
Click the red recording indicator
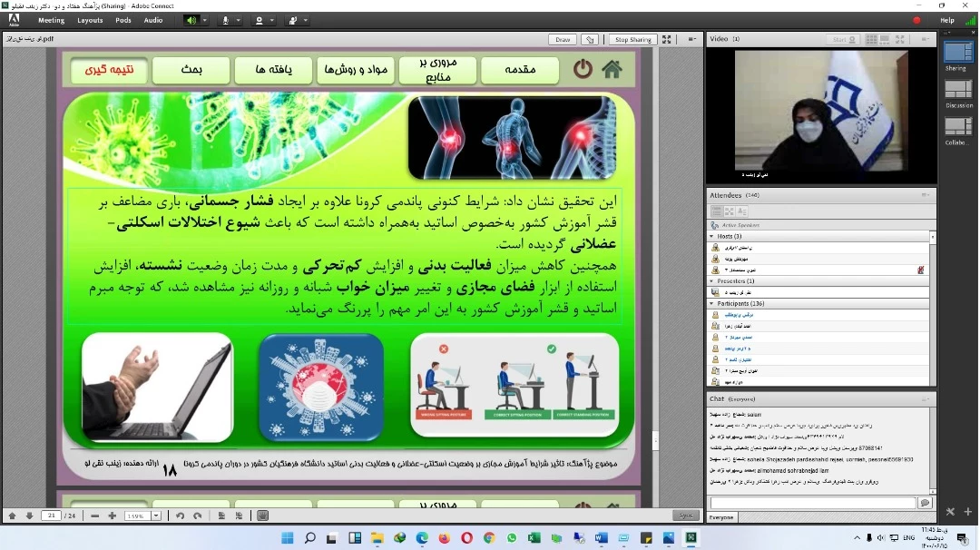(916, 20)
